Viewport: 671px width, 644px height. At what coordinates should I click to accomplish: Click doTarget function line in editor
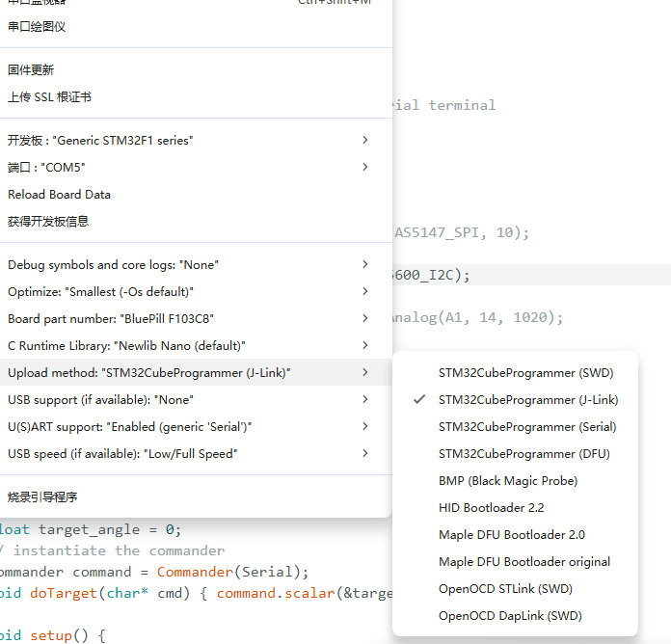point(196,594)
